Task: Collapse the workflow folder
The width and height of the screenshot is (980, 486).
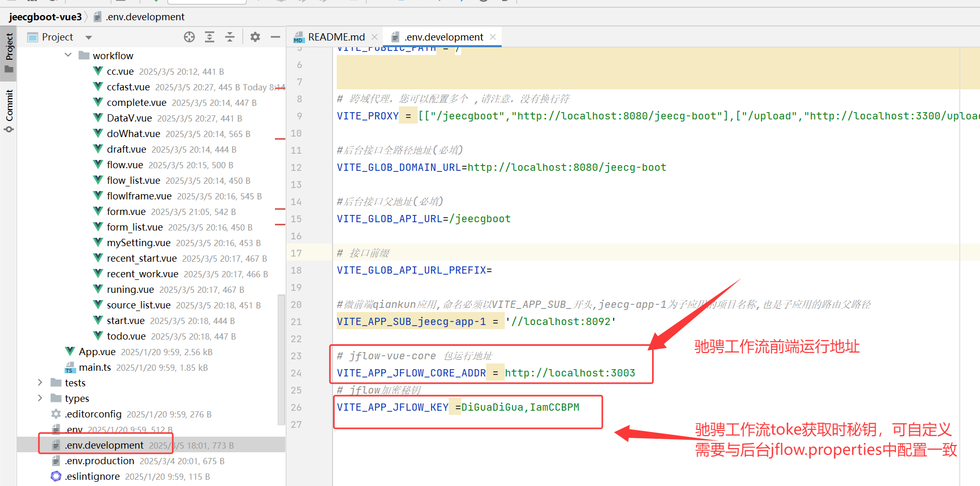Action: pos(68,55)
